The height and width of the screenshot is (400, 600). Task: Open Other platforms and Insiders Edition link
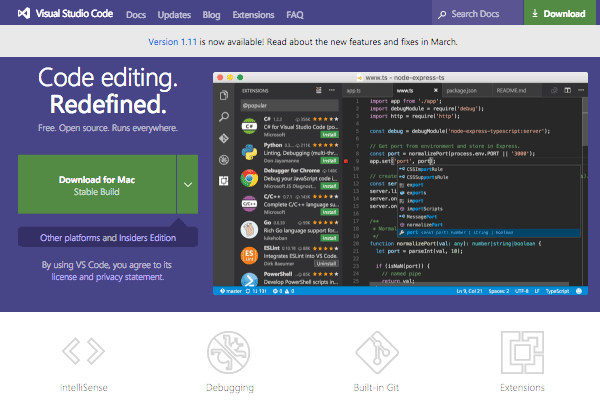point(108,238)
